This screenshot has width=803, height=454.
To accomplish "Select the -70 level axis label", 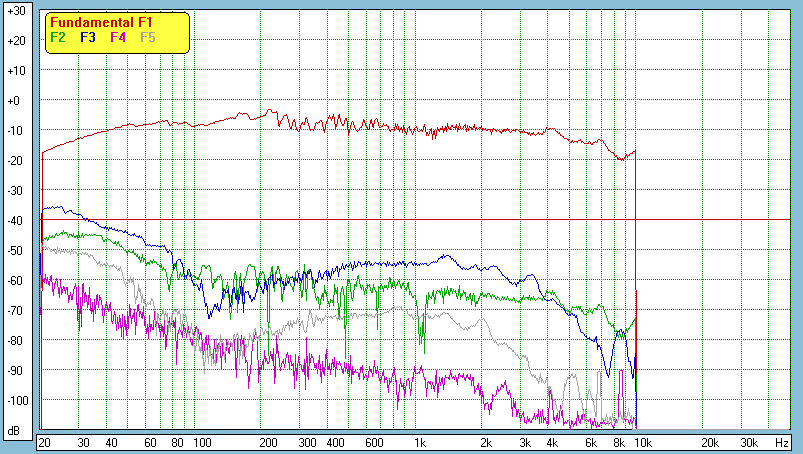I will pyautogui.click(x=14, y=311).
